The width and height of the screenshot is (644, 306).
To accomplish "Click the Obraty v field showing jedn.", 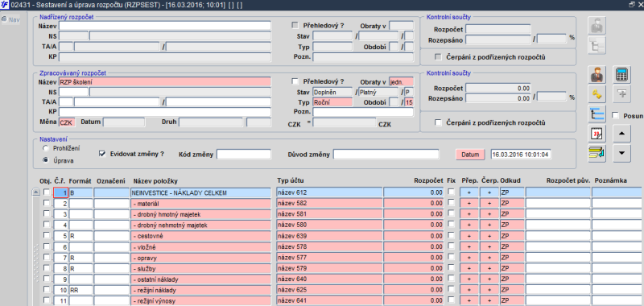I will click(x=401, y=82).
